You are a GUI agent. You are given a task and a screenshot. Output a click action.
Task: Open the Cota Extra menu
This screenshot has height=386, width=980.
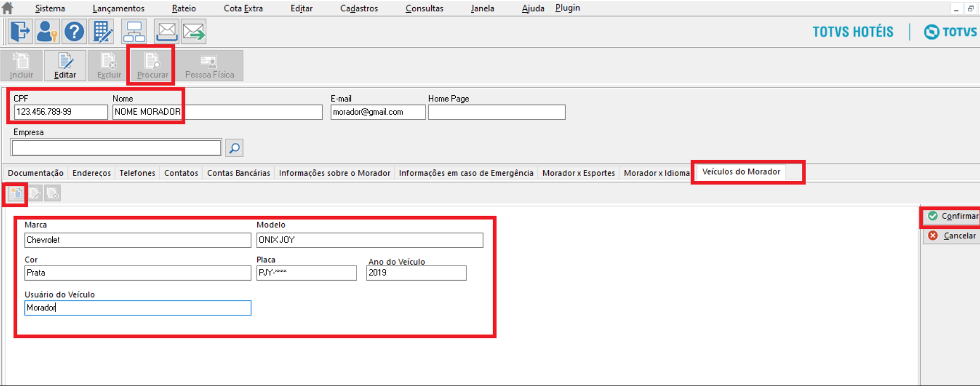[243, 8]
